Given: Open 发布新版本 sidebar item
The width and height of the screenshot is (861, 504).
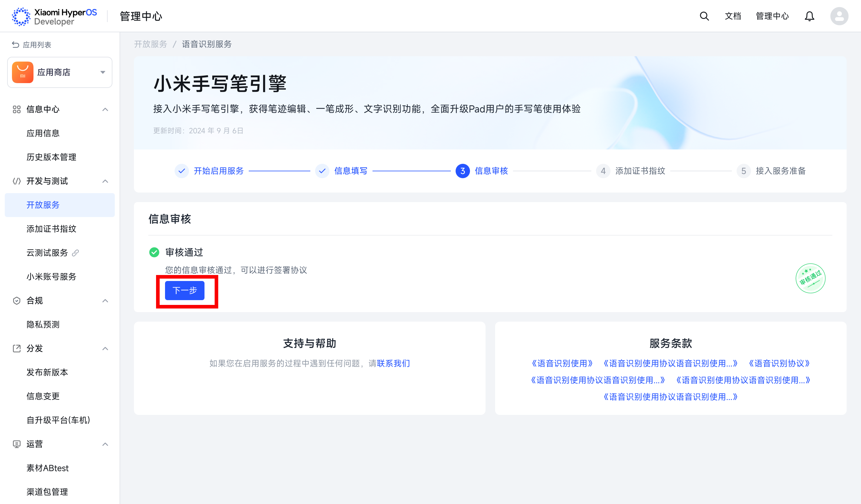Looking at the screenshot, I should 60,372.
